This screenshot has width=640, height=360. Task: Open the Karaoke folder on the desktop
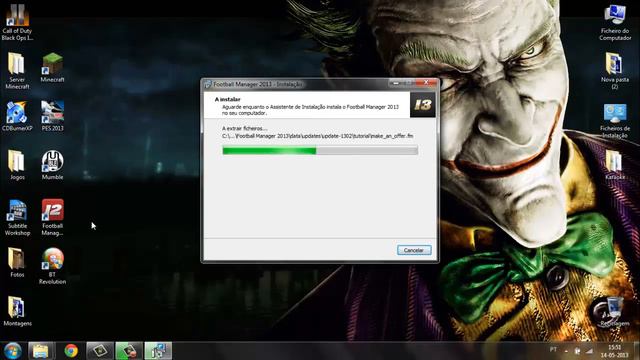(615, 165)
